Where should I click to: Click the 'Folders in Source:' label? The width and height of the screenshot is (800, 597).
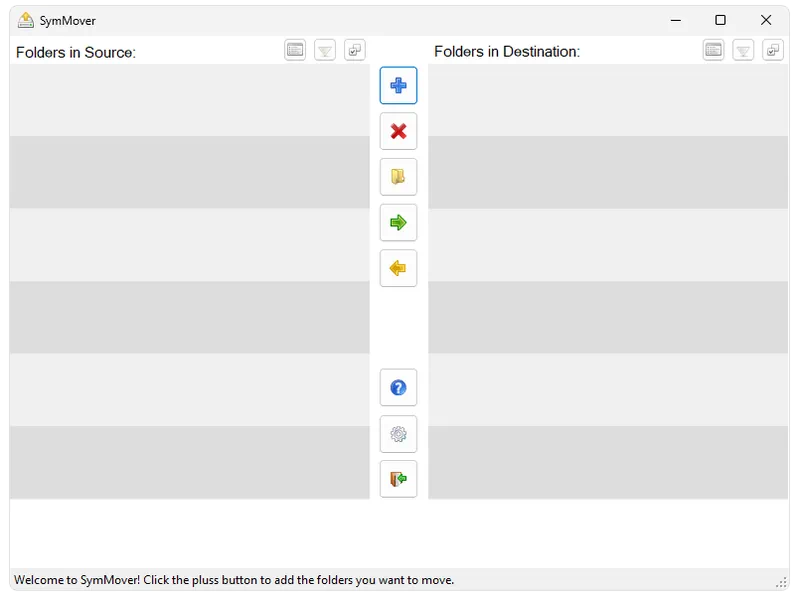76,53
